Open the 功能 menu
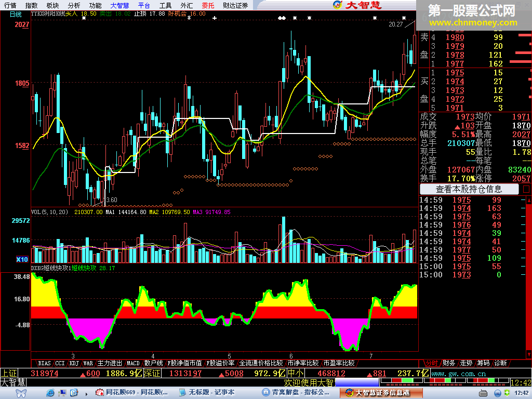 click(96, 5)
